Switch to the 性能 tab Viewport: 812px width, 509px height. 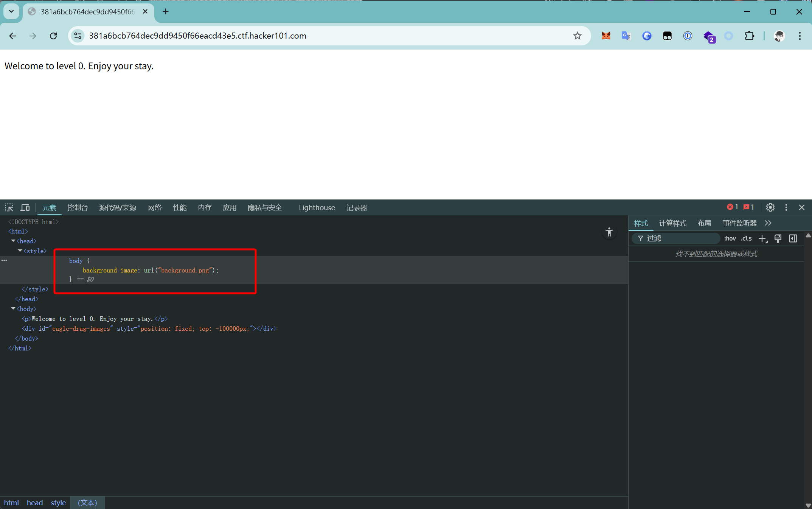click(x=180, y=207)
